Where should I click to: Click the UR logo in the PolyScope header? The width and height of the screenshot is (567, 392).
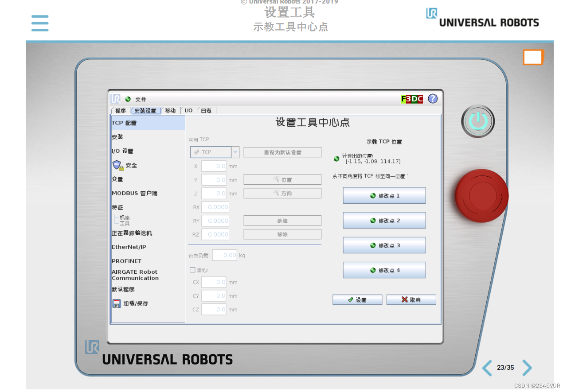(116, 99)
